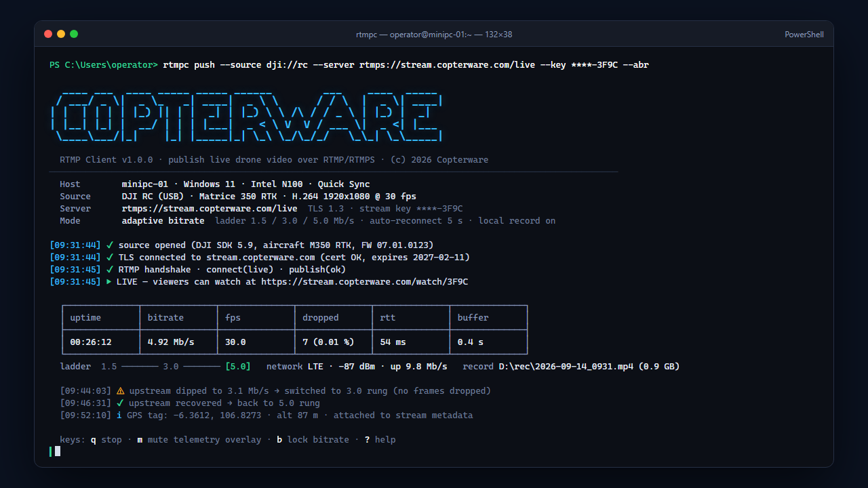
Task: Click the orange warning icon at 09:44:03
Action: (120, 391)
